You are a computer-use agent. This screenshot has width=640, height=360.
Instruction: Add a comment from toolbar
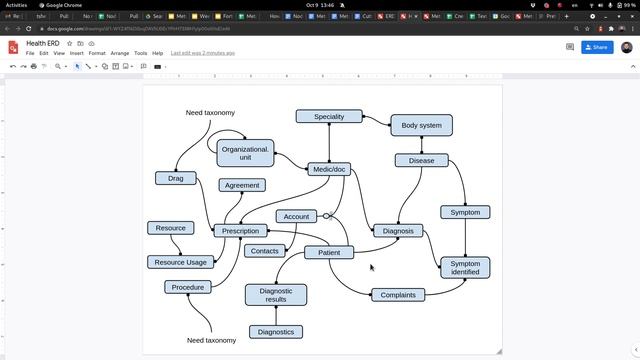tap(144, 66)
